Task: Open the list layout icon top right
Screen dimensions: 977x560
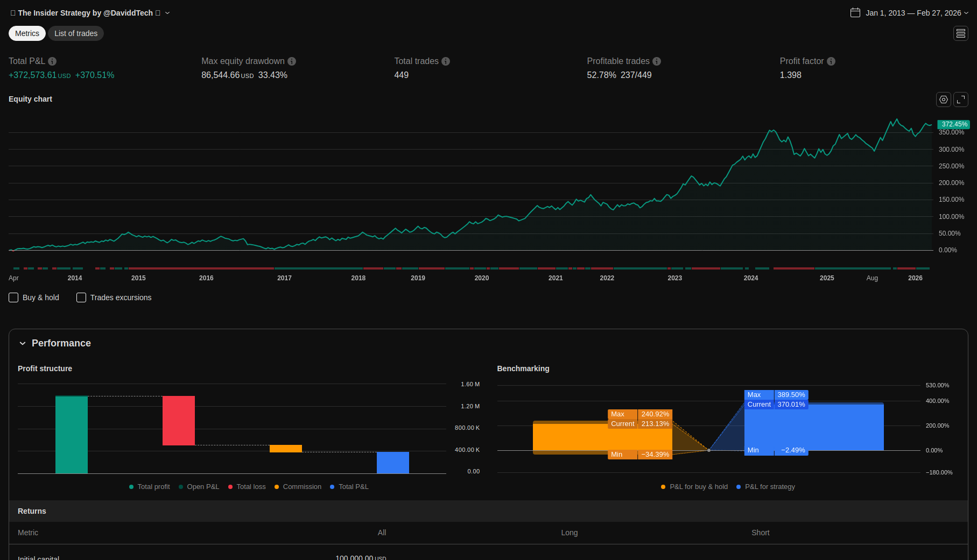Action: coord(961,33)
